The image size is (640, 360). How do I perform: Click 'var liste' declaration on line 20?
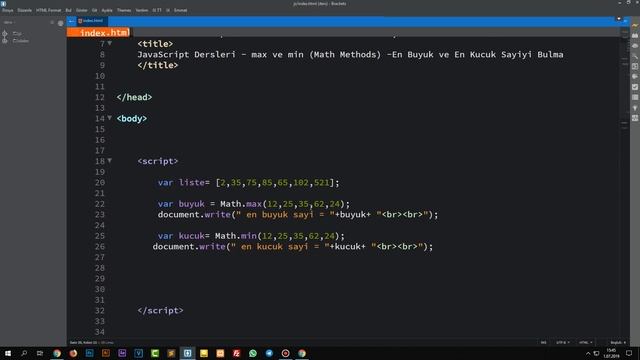(x=181, y=182)
